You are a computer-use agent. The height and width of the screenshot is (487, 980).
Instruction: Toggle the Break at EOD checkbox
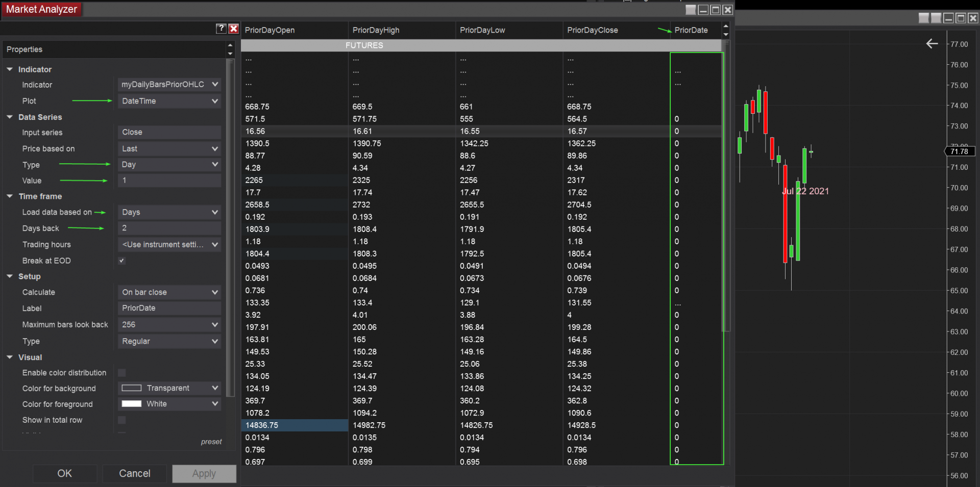pos(121,261)
